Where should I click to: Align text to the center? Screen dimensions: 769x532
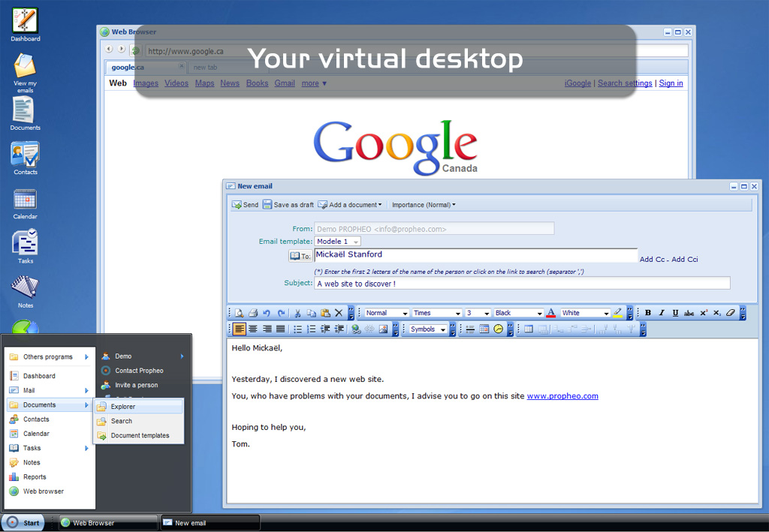coord(253,329)
